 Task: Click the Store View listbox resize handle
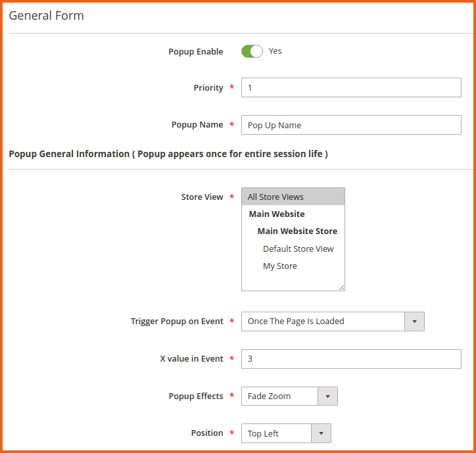click(x=341, y=287)
